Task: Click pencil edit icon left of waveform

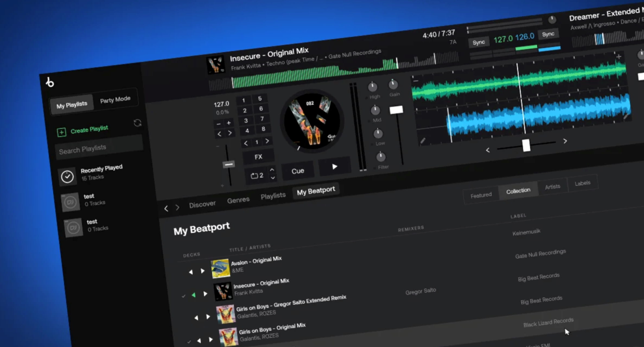Action: click(423, 141)
